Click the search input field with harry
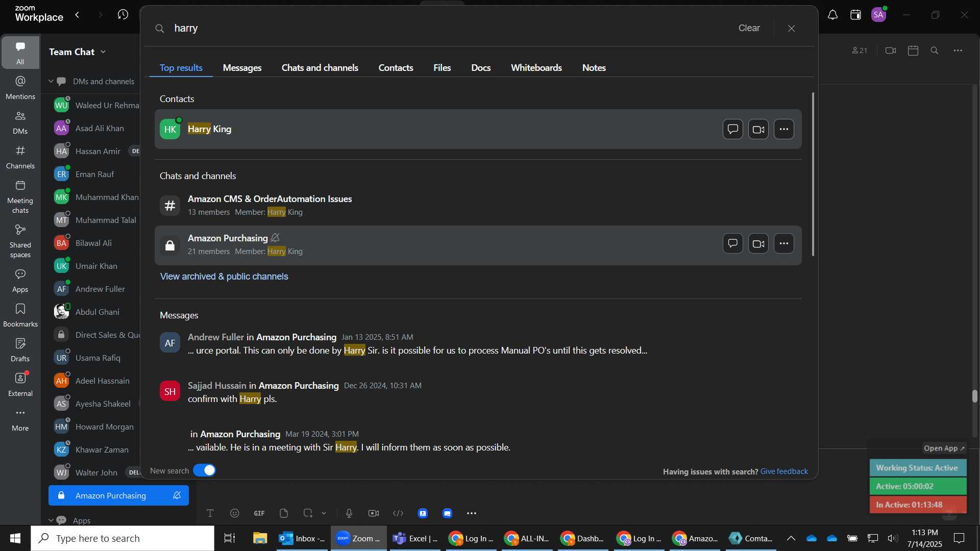 click(449, 28)
